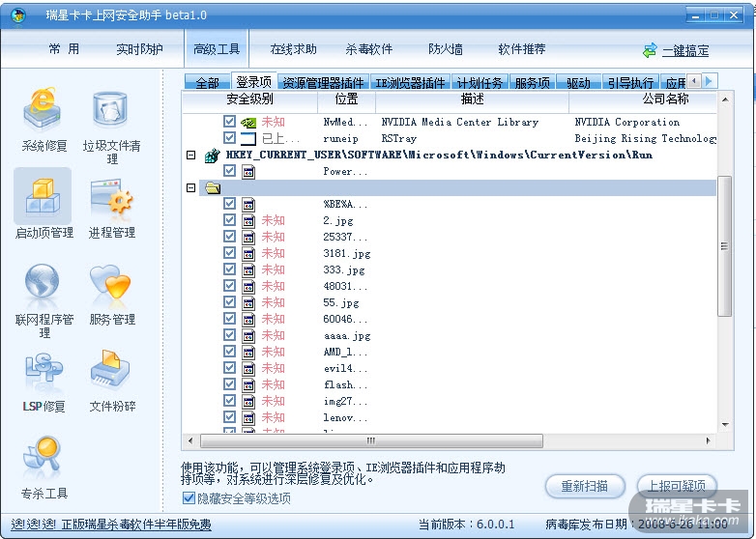Screen dimensions: 756x539
Task: Click the registry key icon for HKEY_CURRENT_USER
Action: [212, 156]
